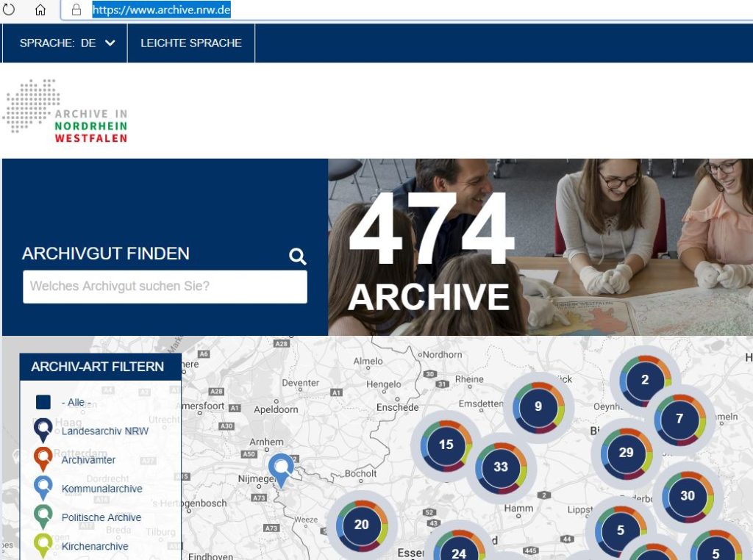The width and height of the screenshot is (753, 560).
Task: Click Hamm label on the map
Action: click(518, 508)
